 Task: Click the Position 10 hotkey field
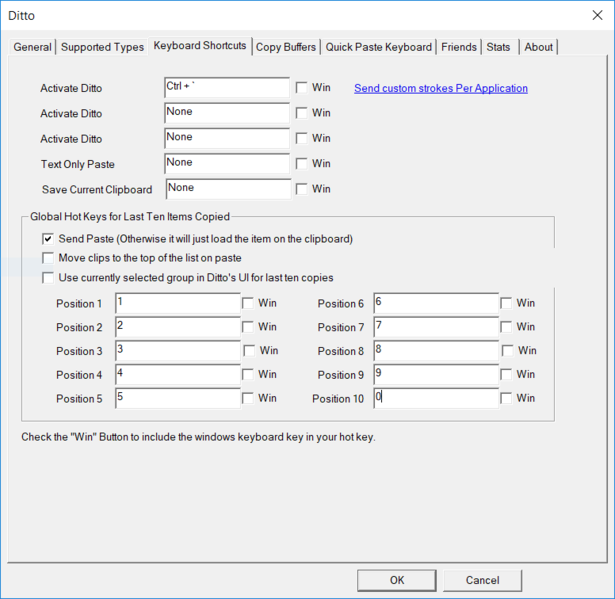(436, 399)
